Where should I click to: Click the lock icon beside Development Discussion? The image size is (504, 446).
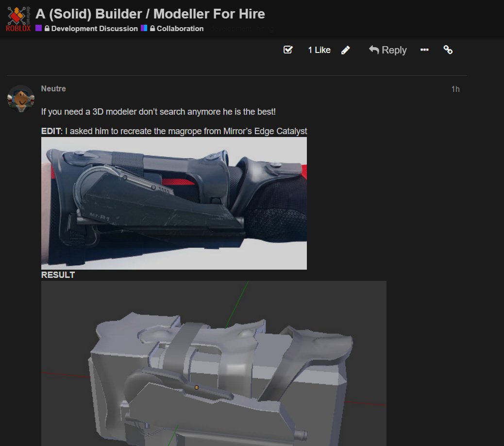click(x=47, y=28)
